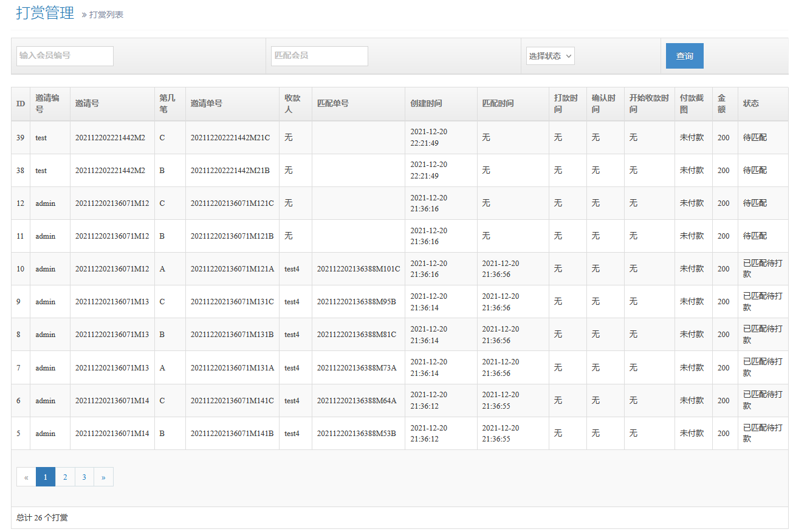
Task: Select current page 1 in pagination
Action: pyautogui.click(x=46, y=477)
